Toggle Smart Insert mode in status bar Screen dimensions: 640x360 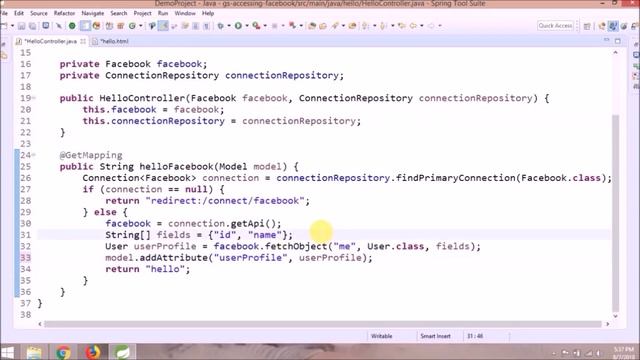click(435, 336)
